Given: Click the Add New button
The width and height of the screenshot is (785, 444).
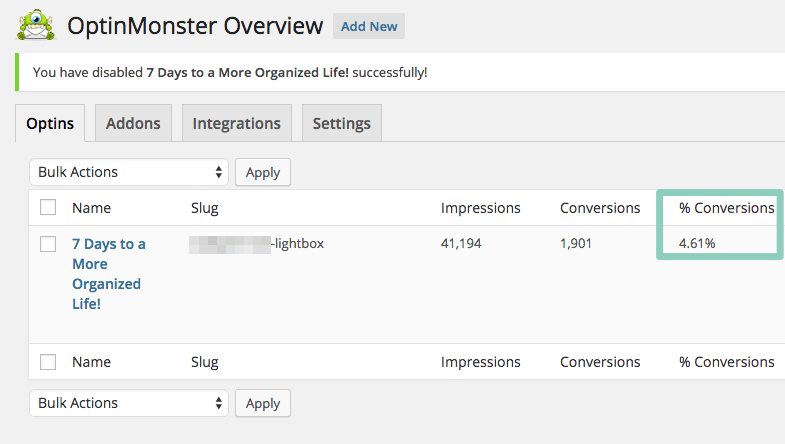Looking at the screenshot, I should (x=369, y=26).
